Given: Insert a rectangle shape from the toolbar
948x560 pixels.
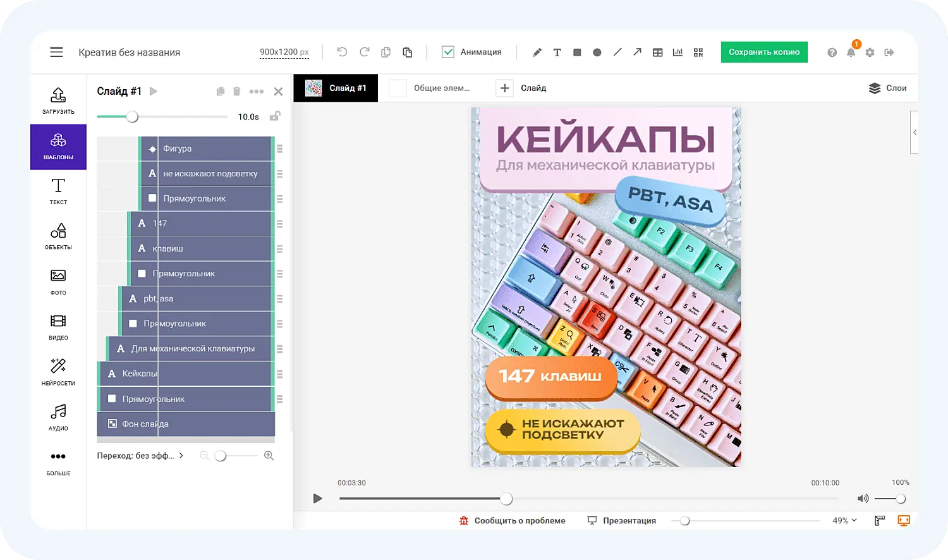Looking at the screenshot, I should [x=577, y=52].
